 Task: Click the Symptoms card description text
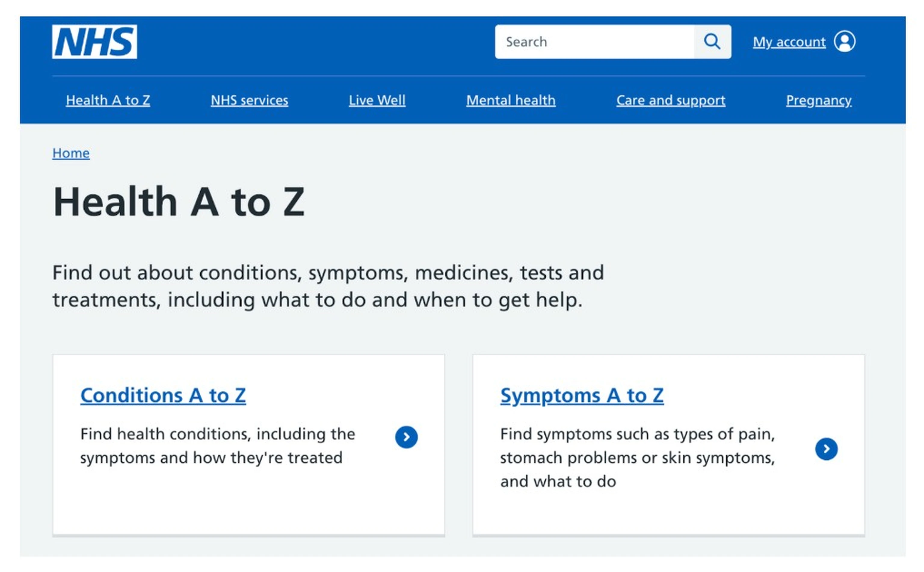(637, 457)
